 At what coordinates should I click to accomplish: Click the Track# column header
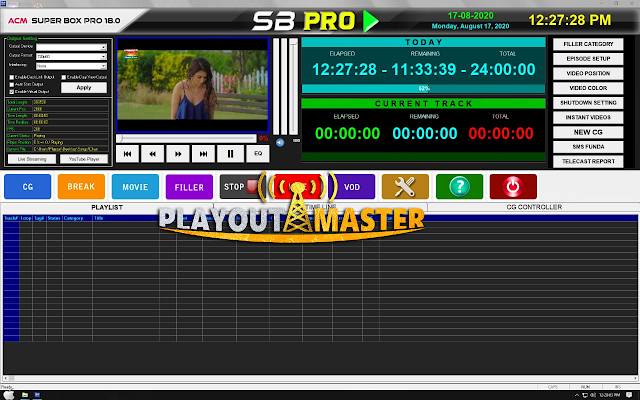pyautogui.click(x=11, y=218)
